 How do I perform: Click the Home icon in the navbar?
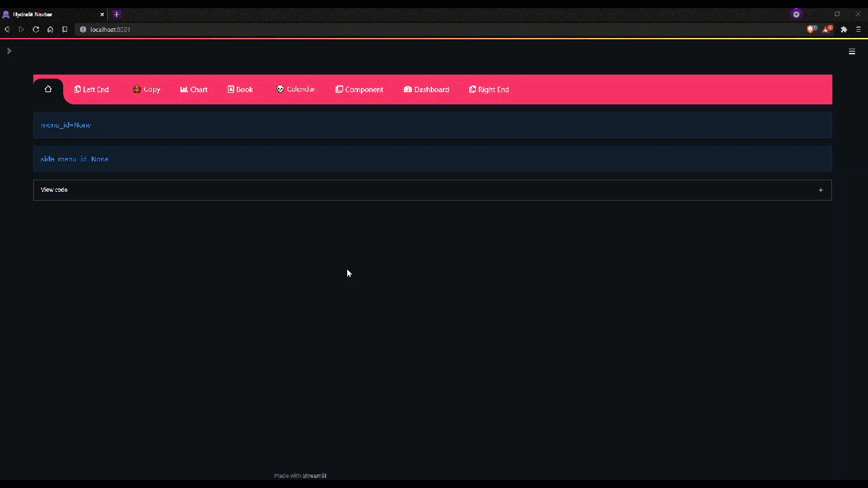click(x=48, y=89)
